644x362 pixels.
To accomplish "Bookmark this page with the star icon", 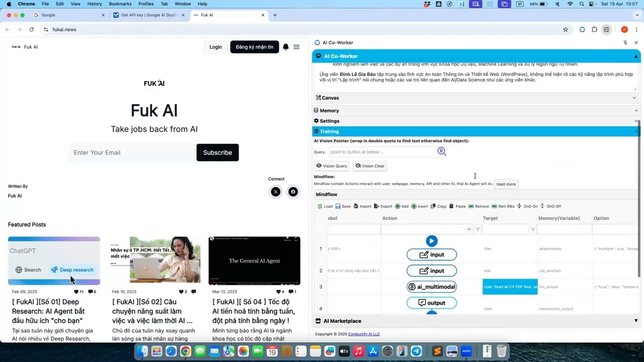I will coord(566,30).
